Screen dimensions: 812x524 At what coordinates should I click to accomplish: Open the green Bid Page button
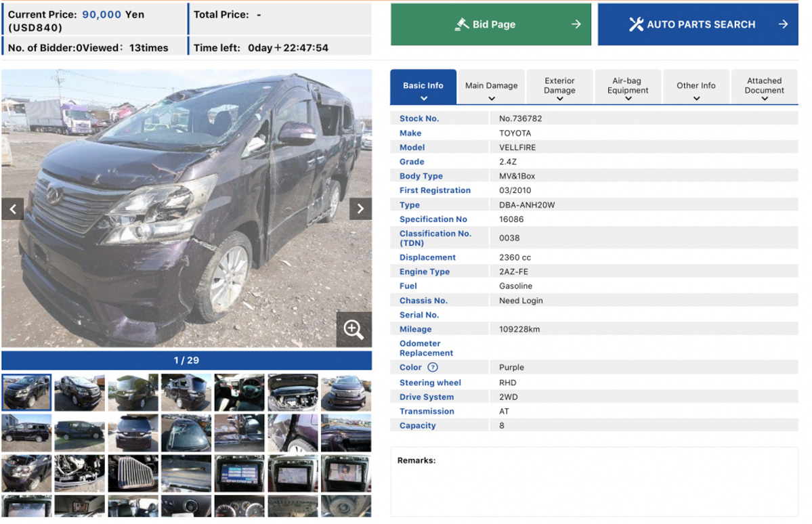point(490,24)
